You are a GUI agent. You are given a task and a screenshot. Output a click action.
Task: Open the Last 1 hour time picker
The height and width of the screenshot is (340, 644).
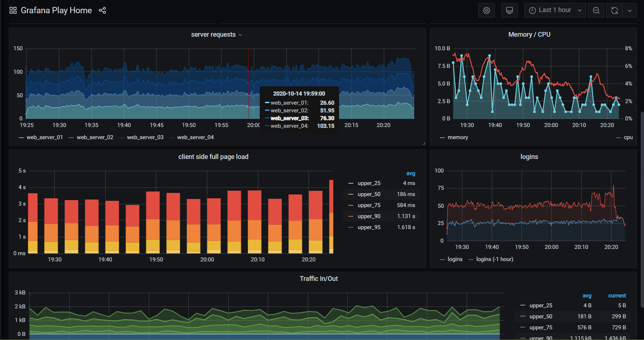click(x=555, y=10)
